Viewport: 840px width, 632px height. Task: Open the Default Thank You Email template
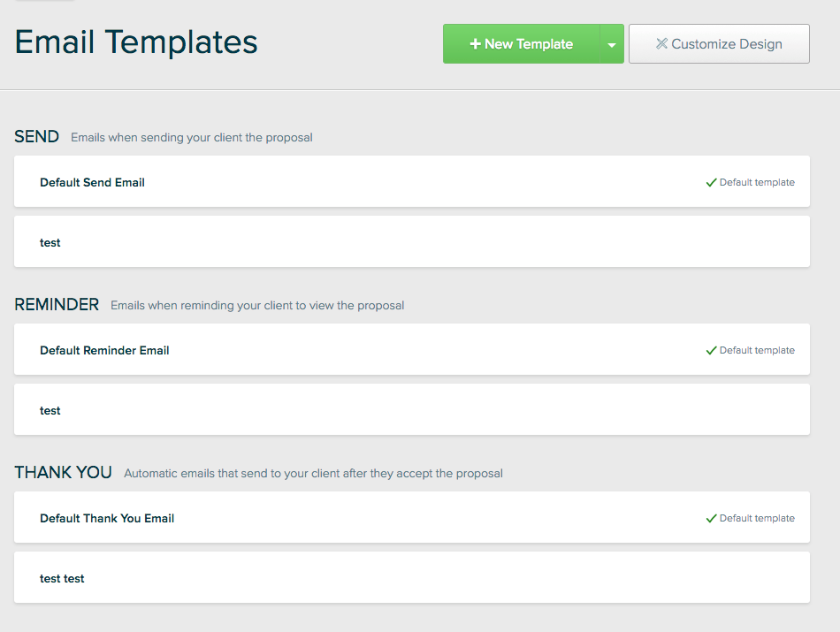(411, 517)
